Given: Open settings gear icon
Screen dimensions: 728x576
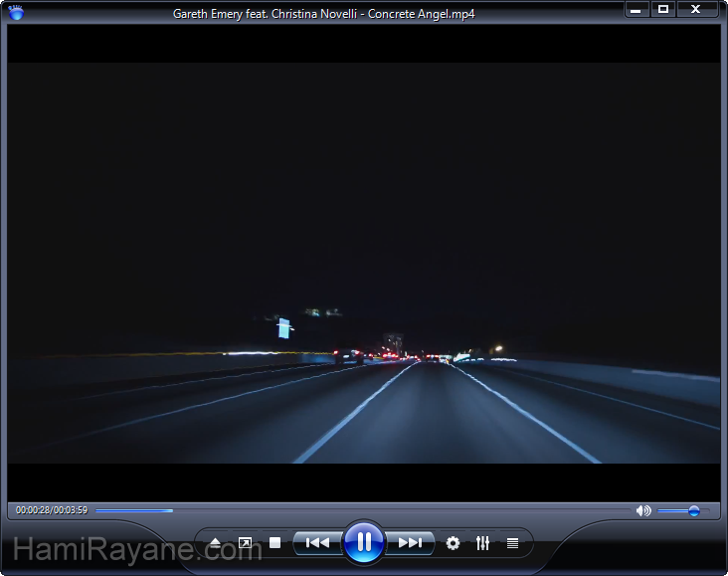Looking at the screenshot, I should pyautogui.click(x=453, y=542).
